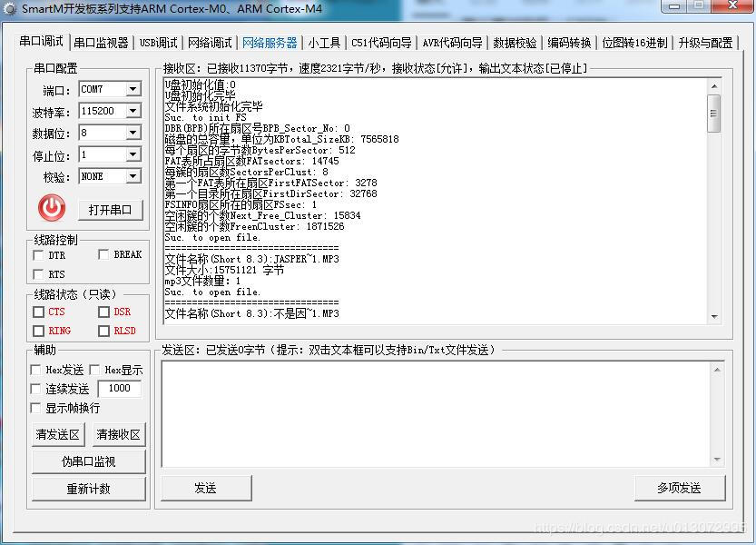Enable Hex发送 checkbox

coord(35,370)
